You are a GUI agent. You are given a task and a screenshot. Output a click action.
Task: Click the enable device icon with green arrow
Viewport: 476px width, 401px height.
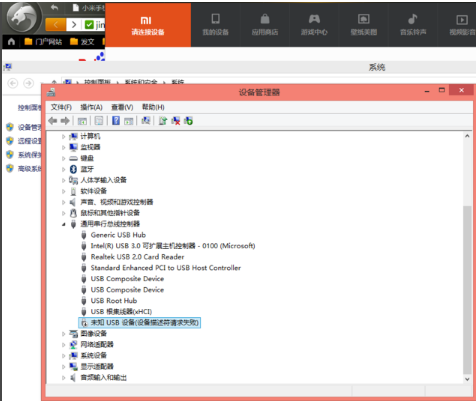[x=188, y=121]
